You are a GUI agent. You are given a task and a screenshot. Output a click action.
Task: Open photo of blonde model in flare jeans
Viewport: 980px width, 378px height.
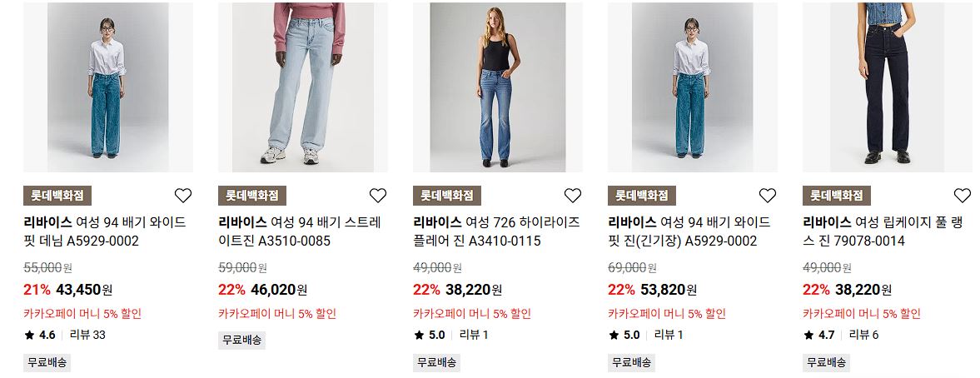[x=498, y=87]
